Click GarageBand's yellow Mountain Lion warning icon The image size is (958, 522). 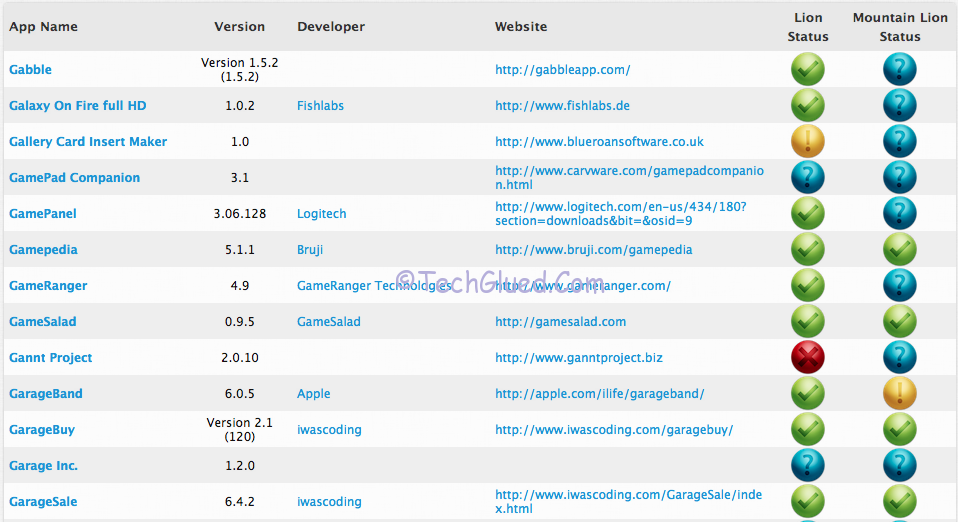[x=899, y=394]
